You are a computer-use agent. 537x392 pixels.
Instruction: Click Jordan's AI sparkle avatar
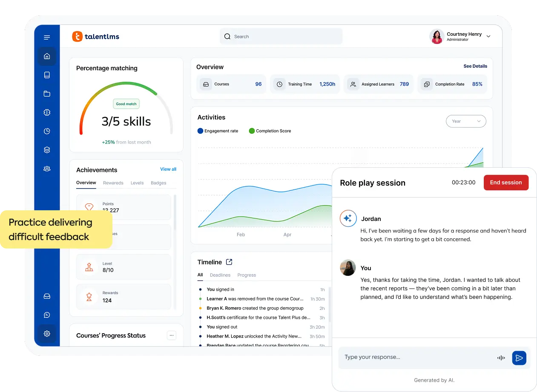[348, 218]
